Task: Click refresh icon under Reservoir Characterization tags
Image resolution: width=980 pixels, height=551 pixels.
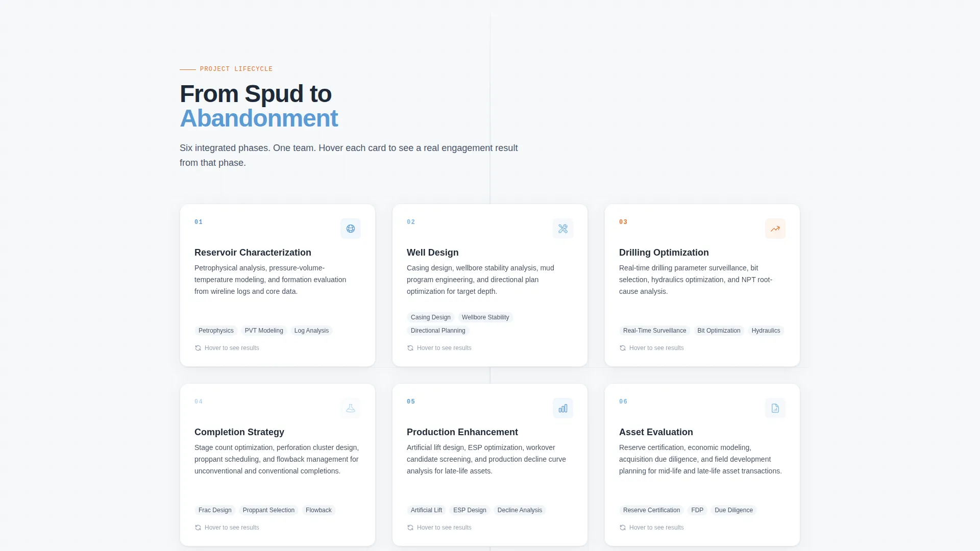Action: 198,348
